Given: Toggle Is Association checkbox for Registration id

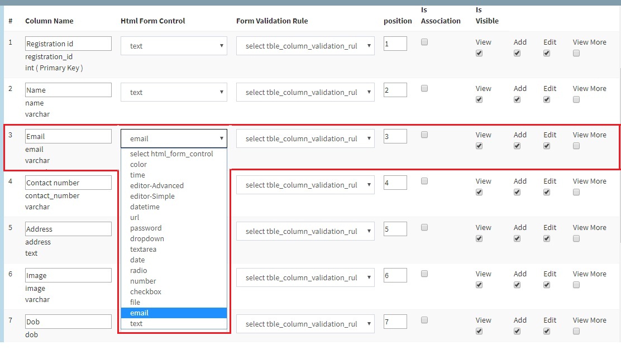Looking at the screenshot, I should pos(424,42).
